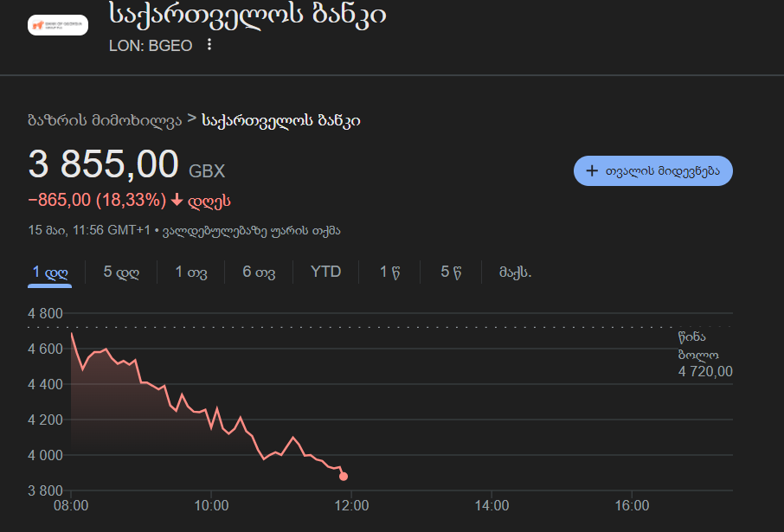Open the ბაზრის მიმოხილვა breadcrumb link

tap(105, 121)
